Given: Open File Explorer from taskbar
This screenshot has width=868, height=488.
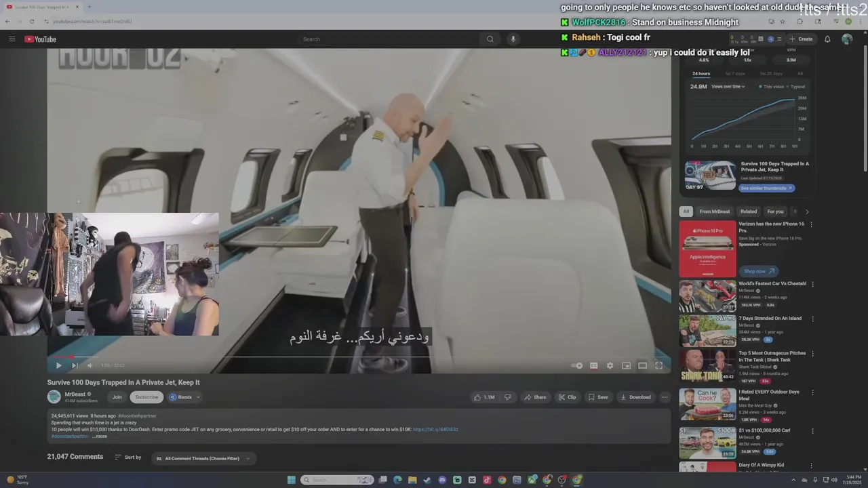Looking at the screenshot, I should [x=412, y=480].
